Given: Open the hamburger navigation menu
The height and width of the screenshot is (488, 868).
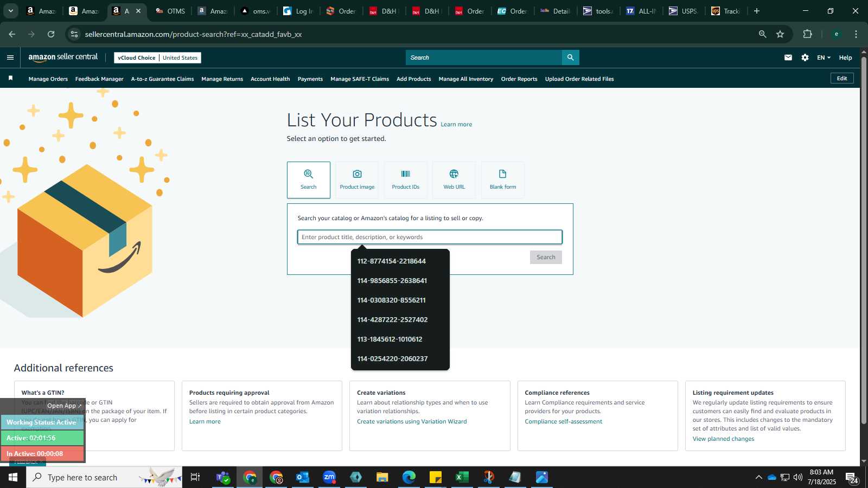Looking at the screenshot, I should [x=10, y=57].
